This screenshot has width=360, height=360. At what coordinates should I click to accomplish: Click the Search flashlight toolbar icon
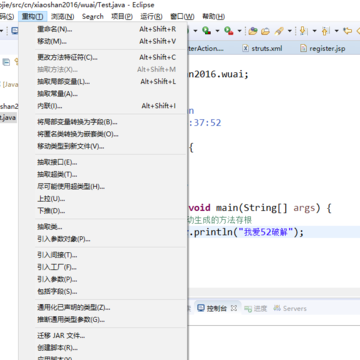(279, 31)
